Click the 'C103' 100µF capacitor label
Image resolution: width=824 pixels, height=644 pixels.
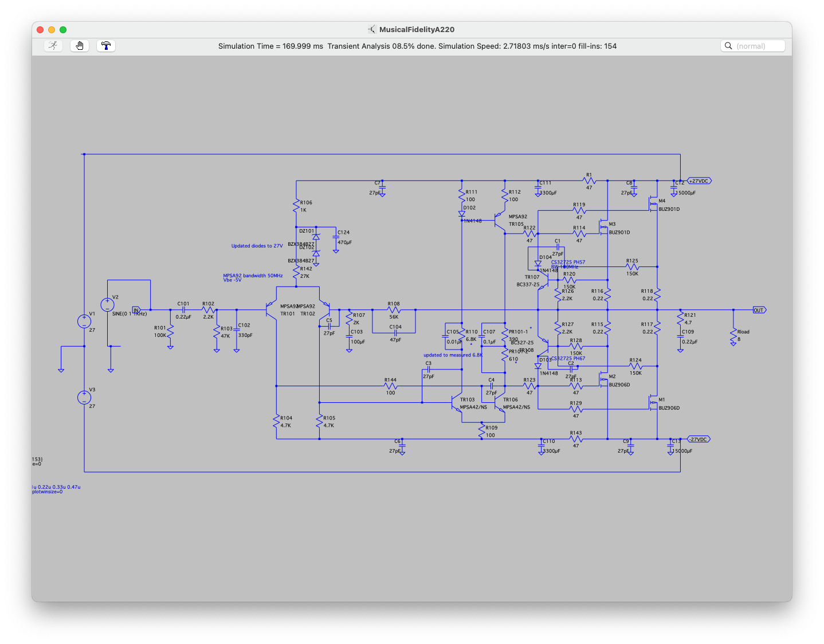tap(356, 332)
